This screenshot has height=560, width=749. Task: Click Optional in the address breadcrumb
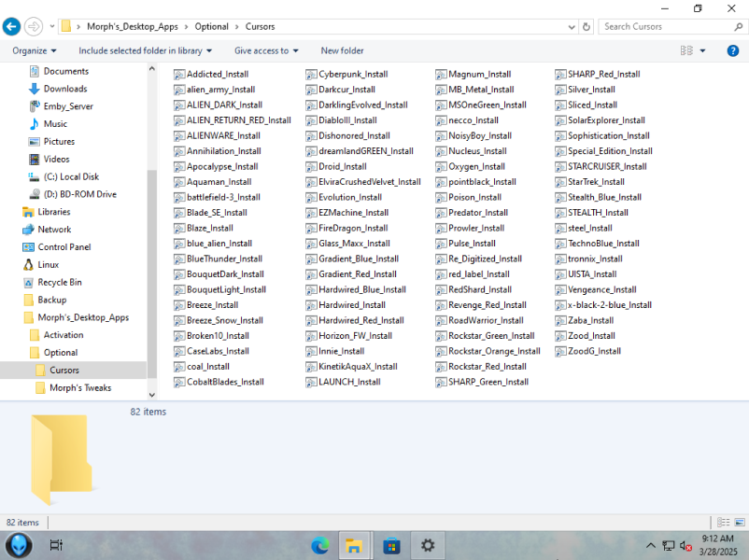212,27
